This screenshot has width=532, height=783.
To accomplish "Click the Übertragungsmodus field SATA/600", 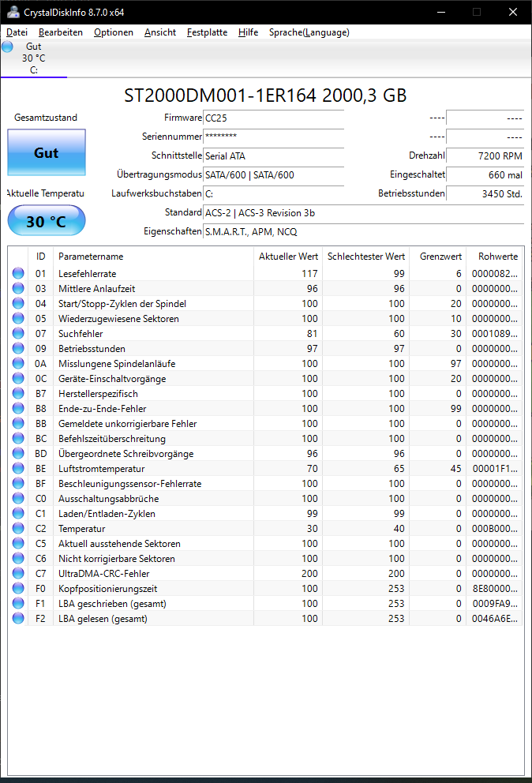I will [x=274, y=175].
